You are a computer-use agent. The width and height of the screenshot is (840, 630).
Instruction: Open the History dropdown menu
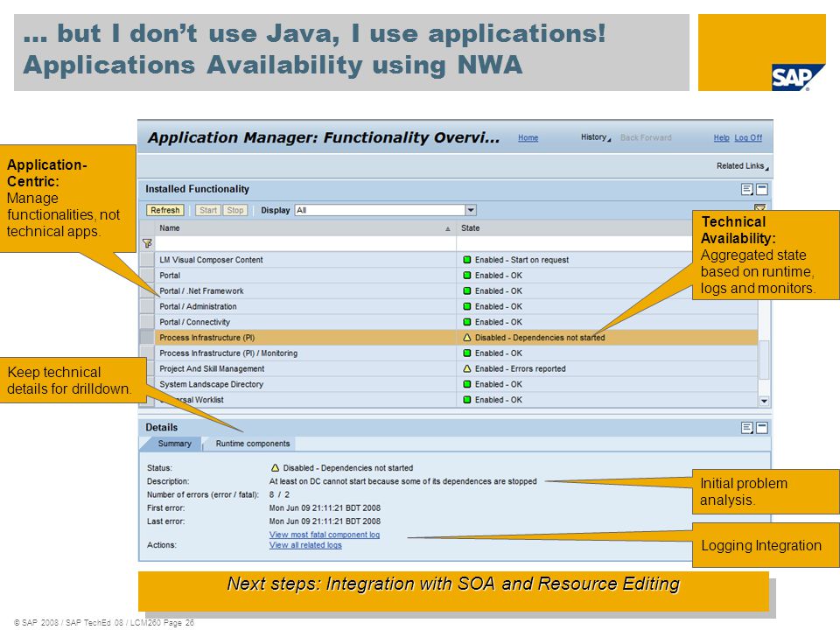[596, 137]
